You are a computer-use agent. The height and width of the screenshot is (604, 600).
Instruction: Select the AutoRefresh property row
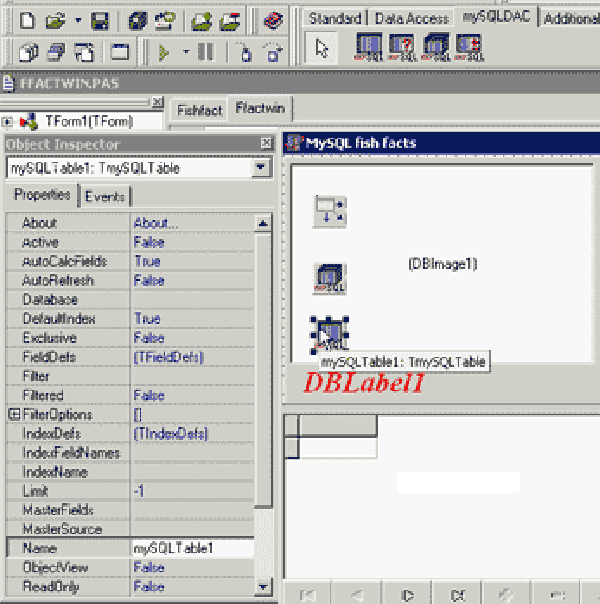[x=130, y=280]
